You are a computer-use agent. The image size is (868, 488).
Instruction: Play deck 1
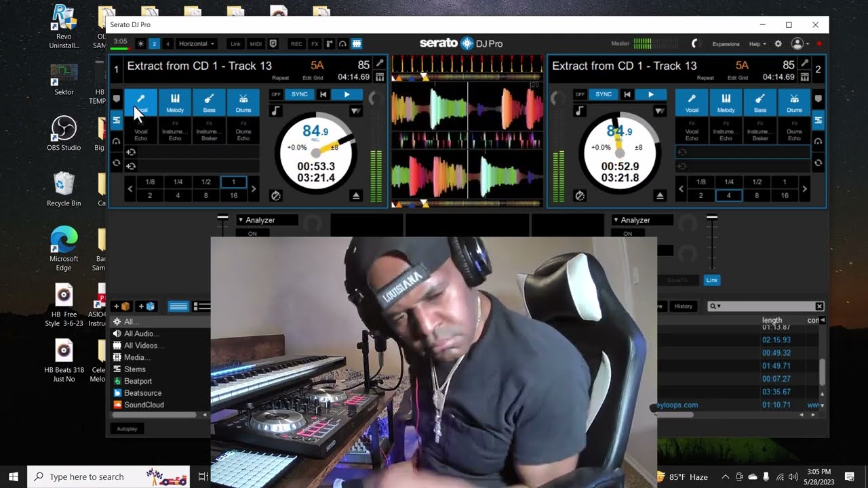(x=347, y=94)
